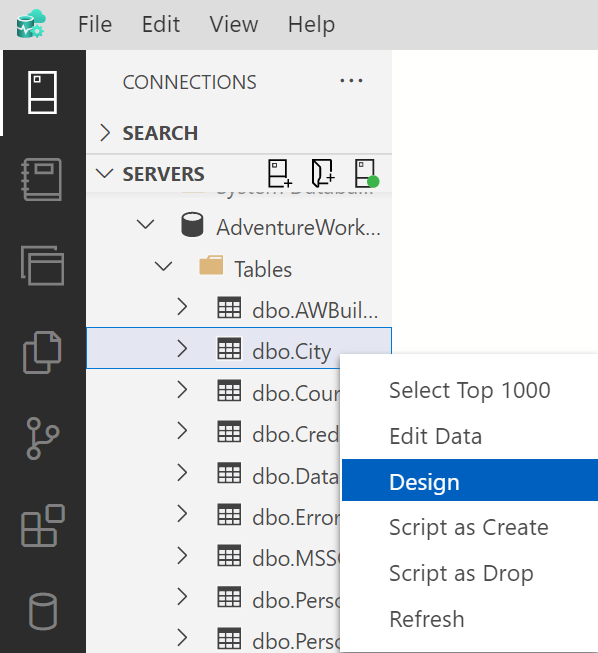Open the Connections view in activity bar
The height and width of the screenshot is (653, 598).
pyautogui.click(x=42, y=92)
